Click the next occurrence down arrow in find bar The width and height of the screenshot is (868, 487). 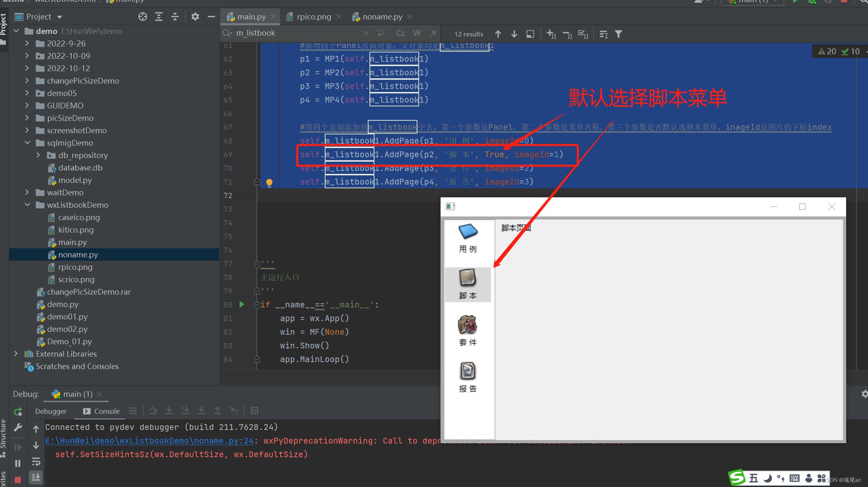click(514, 34)
